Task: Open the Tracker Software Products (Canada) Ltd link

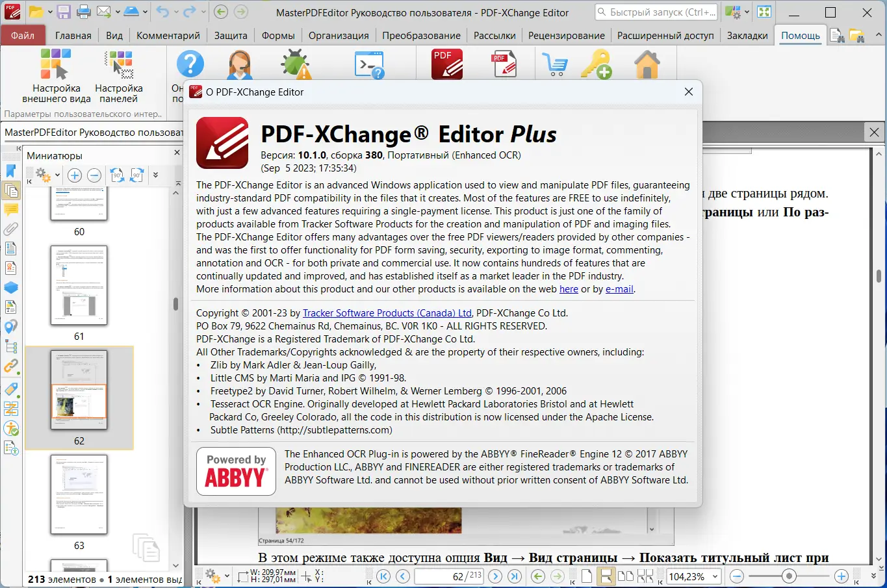Action: pos(387,313)
